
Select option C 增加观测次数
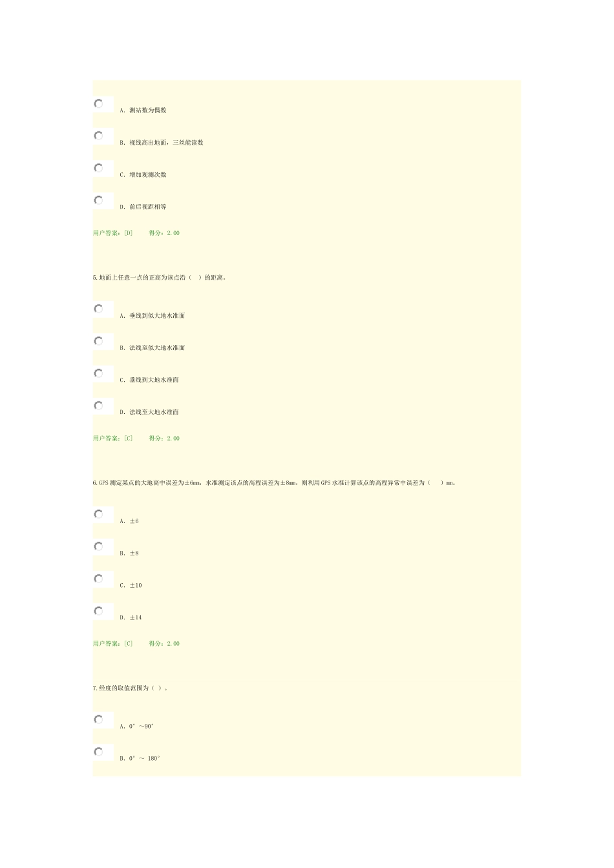click(x=99, y=168)
